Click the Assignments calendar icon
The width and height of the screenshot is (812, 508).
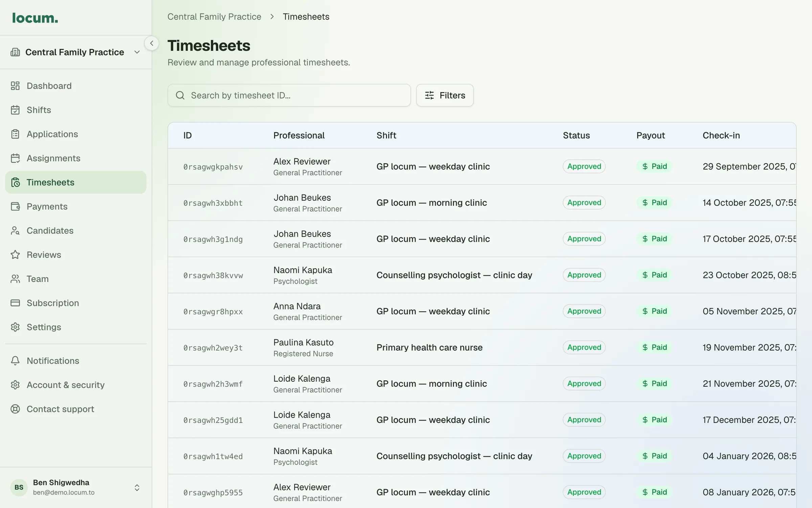(x=15, y=158)
